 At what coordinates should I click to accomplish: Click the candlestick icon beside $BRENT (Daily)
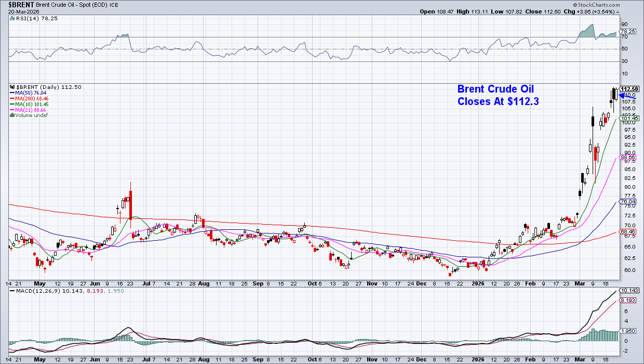click(x=12, y=87)
